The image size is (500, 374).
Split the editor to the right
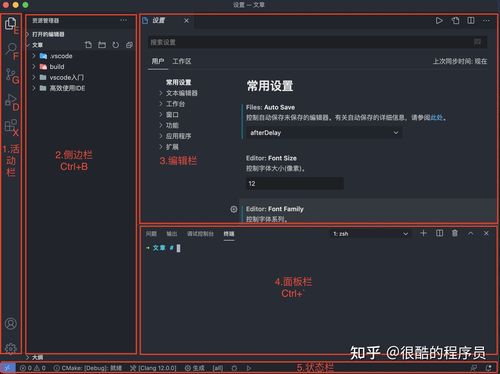[471, 21]
